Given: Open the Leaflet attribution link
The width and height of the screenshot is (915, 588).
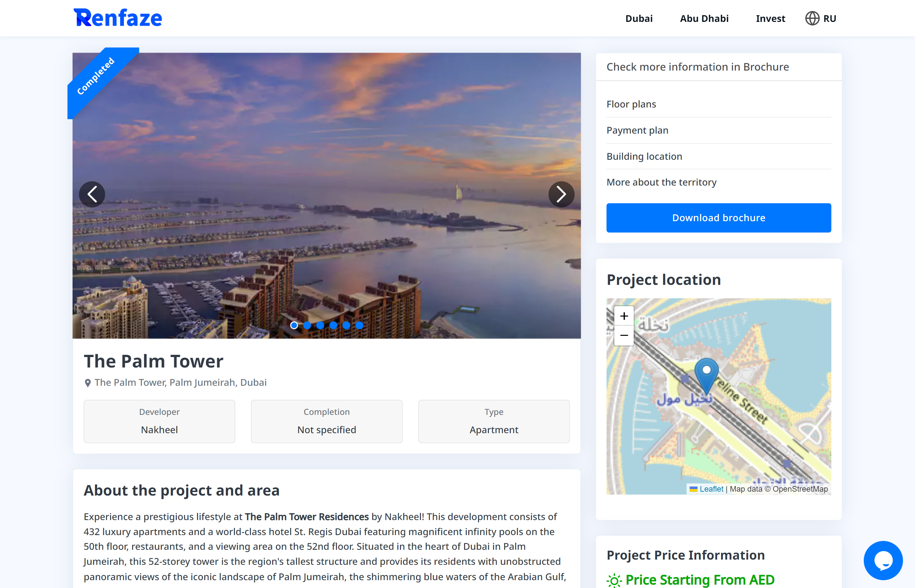Looking at the screenshot, I should [x=711, y=489].
